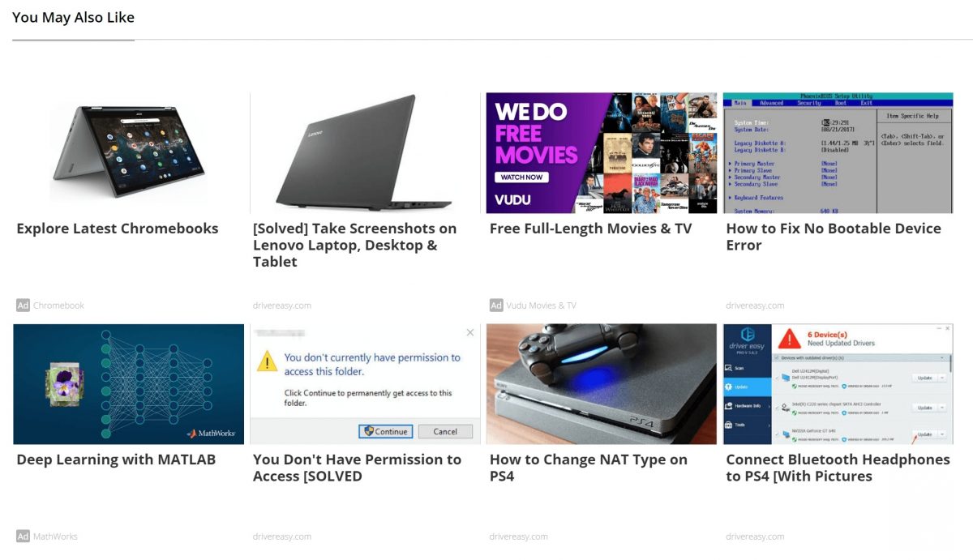Click the Continue button in permission dialog image
Image resolution: width=973 pixels, height=560 pixels.
[x=386, y=431]
